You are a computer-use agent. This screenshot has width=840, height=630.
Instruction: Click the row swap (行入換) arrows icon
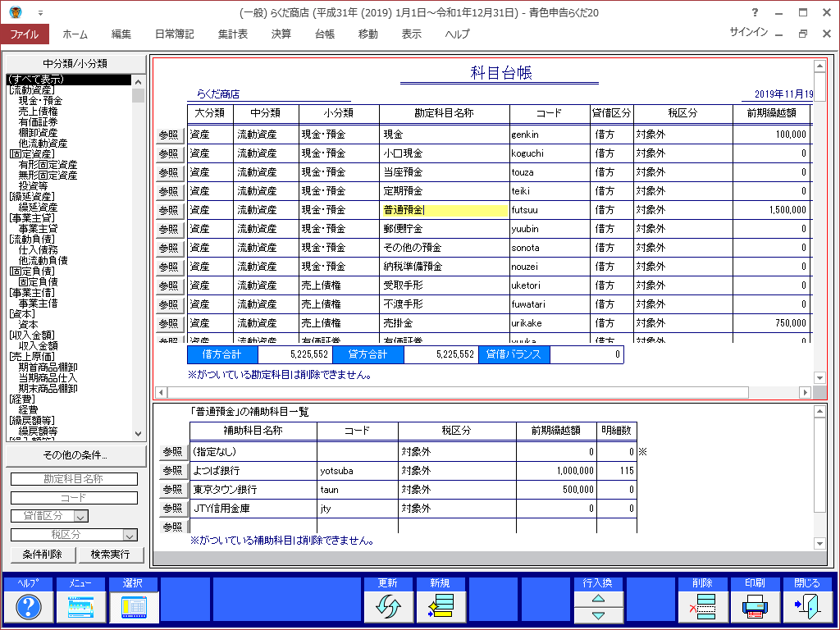point(598,607)
